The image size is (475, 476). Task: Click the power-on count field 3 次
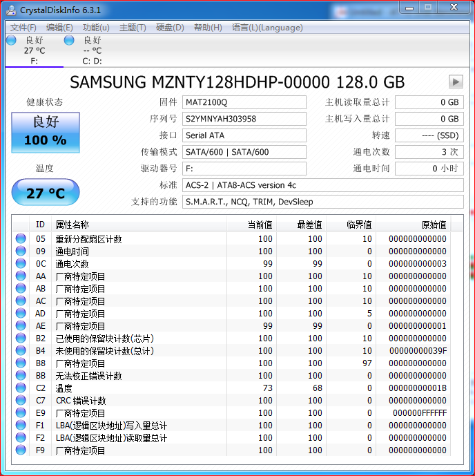[429, 152]
